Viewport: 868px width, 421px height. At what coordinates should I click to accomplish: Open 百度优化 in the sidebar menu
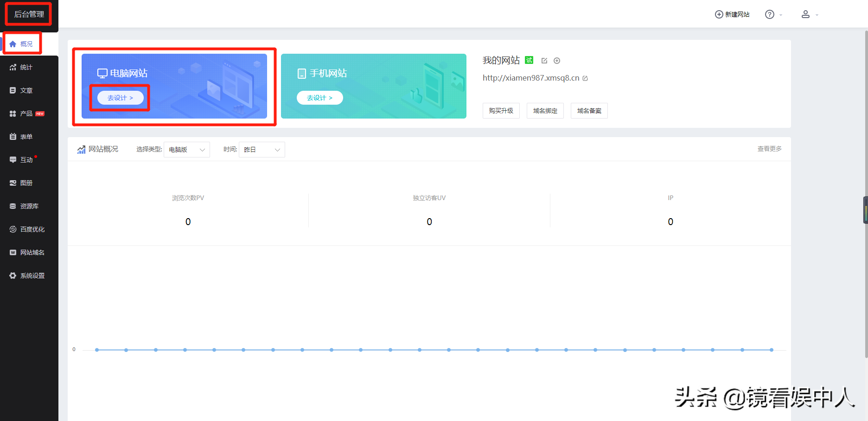pos(29,229)
